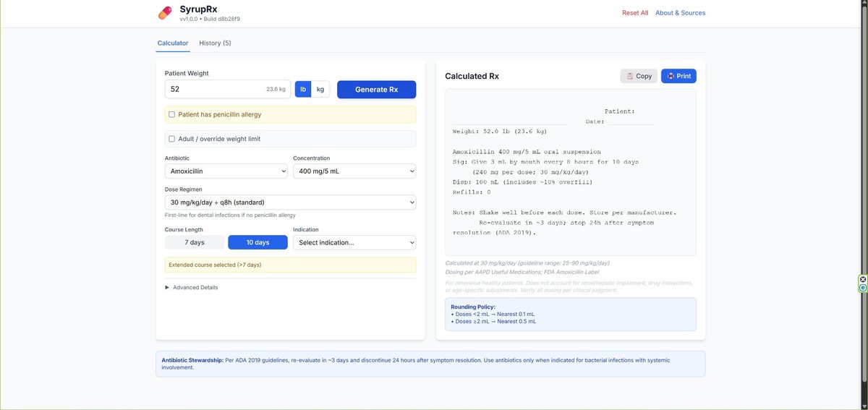Switch weight unit to kg
868x410 pixels.
[320, 89]
